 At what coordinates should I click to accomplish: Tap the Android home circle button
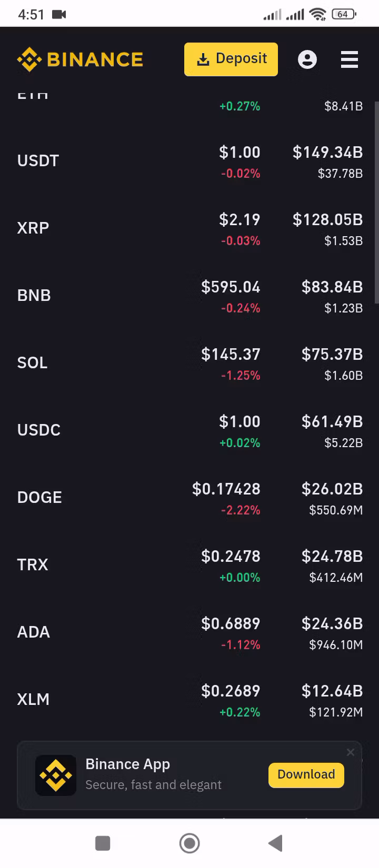coord(189,843)
